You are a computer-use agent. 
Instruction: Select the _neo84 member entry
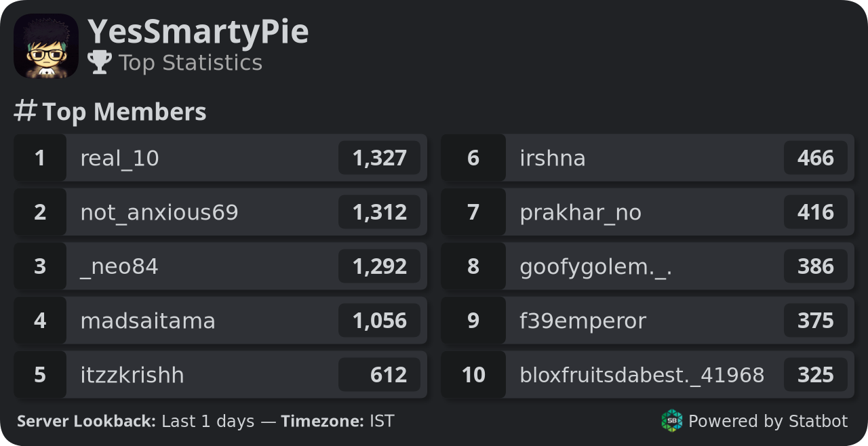click(220, 266)
